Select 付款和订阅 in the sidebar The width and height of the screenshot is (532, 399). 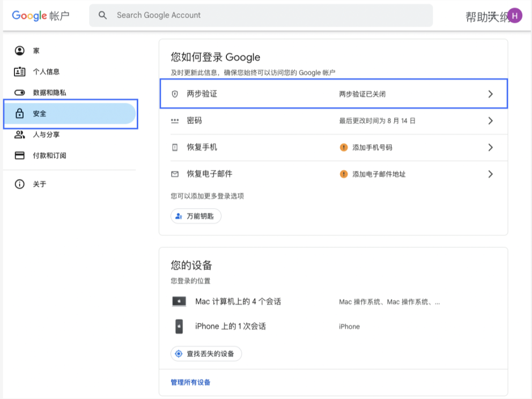coord(49,156)
